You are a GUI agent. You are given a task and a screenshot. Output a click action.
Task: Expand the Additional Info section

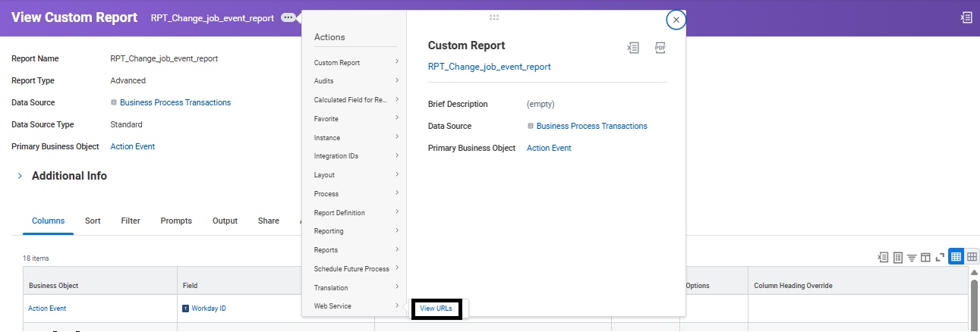click(x=20, y=176)
